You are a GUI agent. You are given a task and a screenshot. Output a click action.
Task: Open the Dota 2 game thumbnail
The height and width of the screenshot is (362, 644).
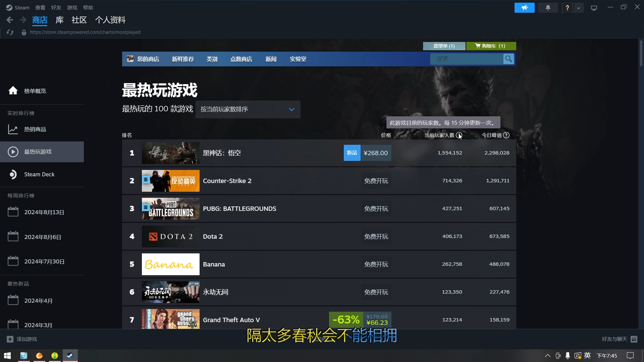(x=171, y=236)
